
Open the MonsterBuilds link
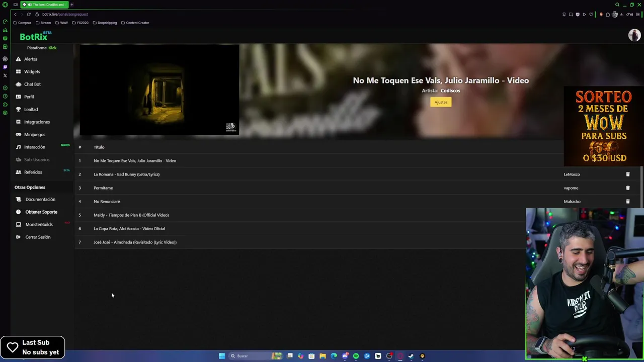39,225
